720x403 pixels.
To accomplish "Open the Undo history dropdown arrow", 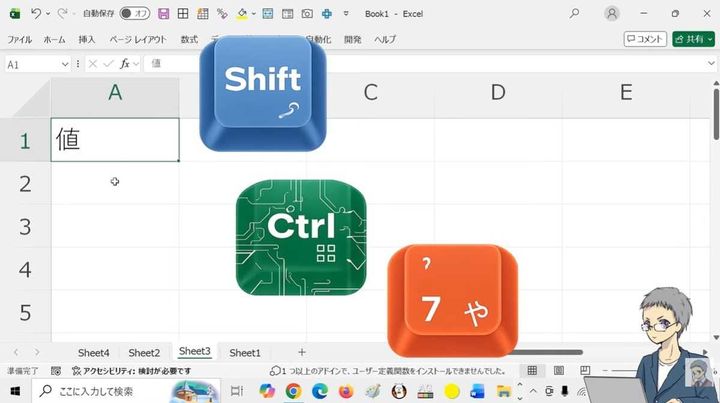I will click(48, 14).
